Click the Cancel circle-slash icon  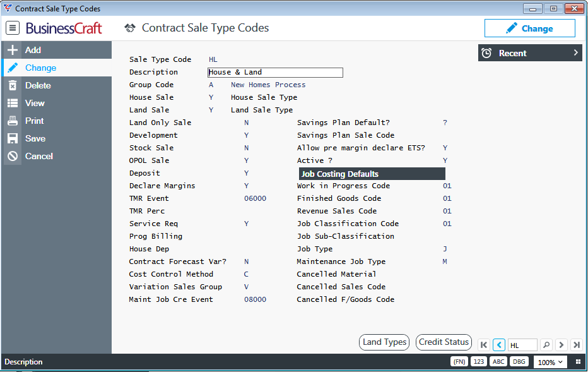click(13, 156)
